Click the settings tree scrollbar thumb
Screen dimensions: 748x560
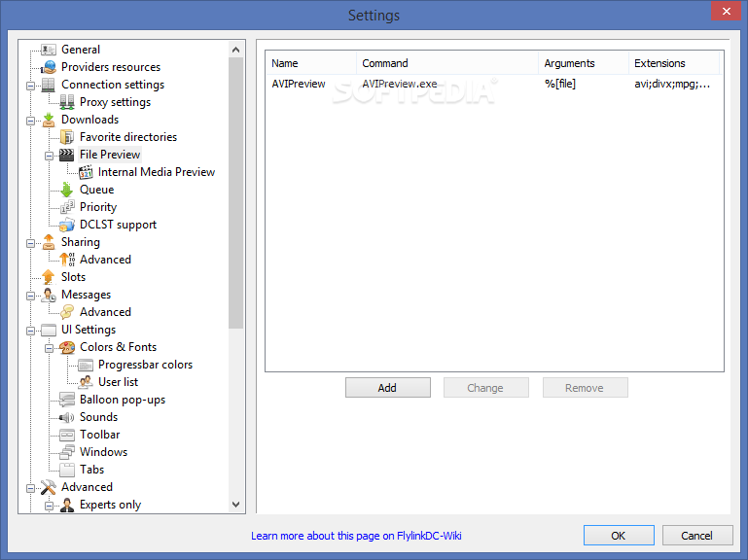pyautogui.click(x=235, y=193)
